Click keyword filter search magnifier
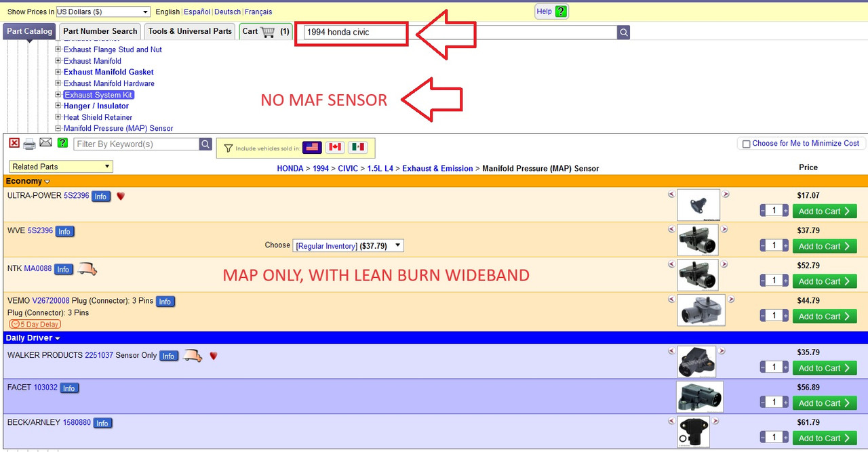868x452 pixels. 205,144
